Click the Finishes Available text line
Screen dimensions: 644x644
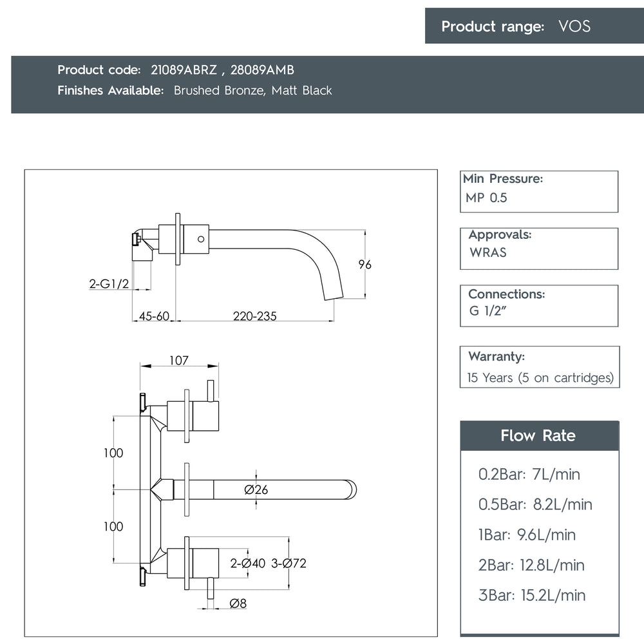[194, 91]
